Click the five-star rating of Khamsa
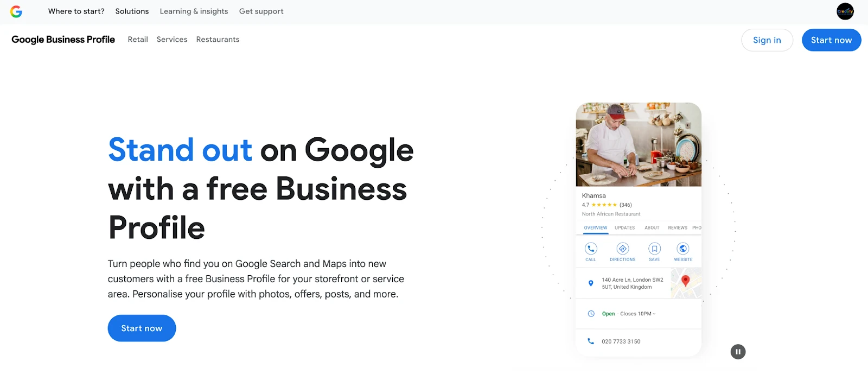Viewport: 868px width, 387px height. click(x=604, y=205)
